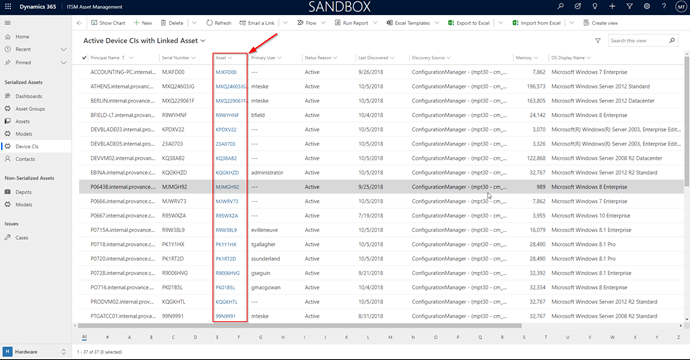Click the ACCOUNTING-PC.internal principal name cell

pos(123,72)
